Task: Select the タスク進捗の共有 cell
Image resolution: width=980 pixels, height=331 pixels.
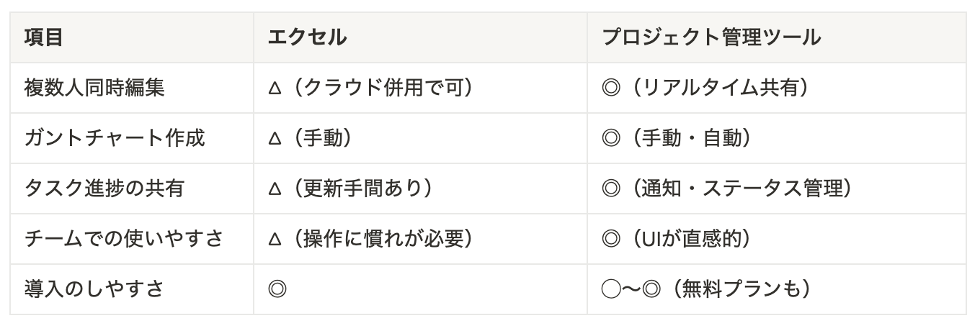Action: pos(132,189)
